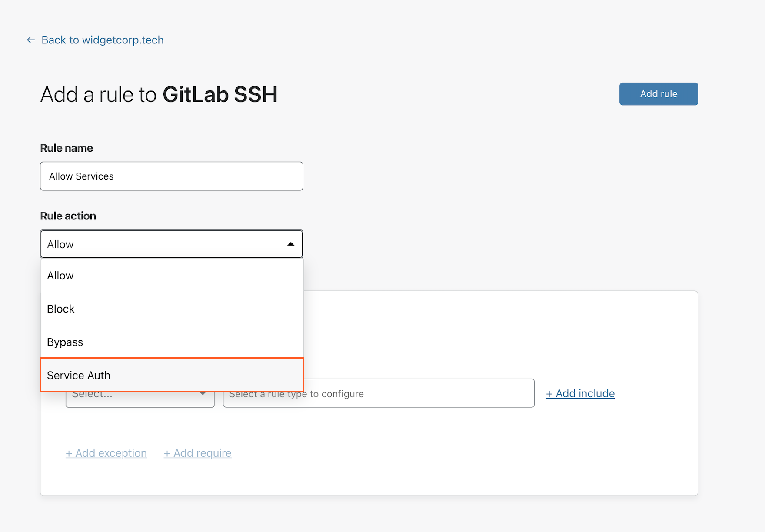This screenshot has width=765, height=532.
Task: Click the "Select a rule type to configure" field
Action: tap(378, 393)
